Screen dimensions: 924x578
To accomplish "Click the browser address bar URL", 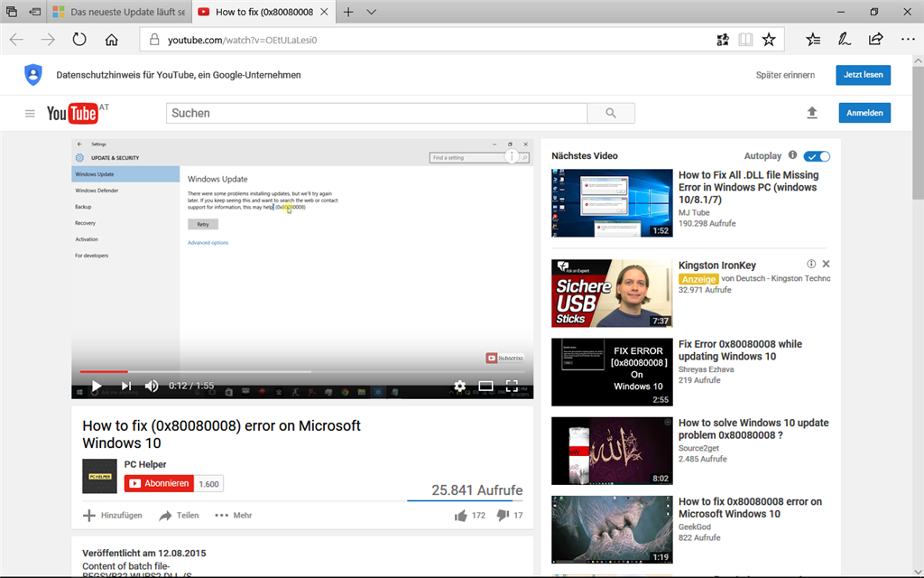I will tap(242, 40).
